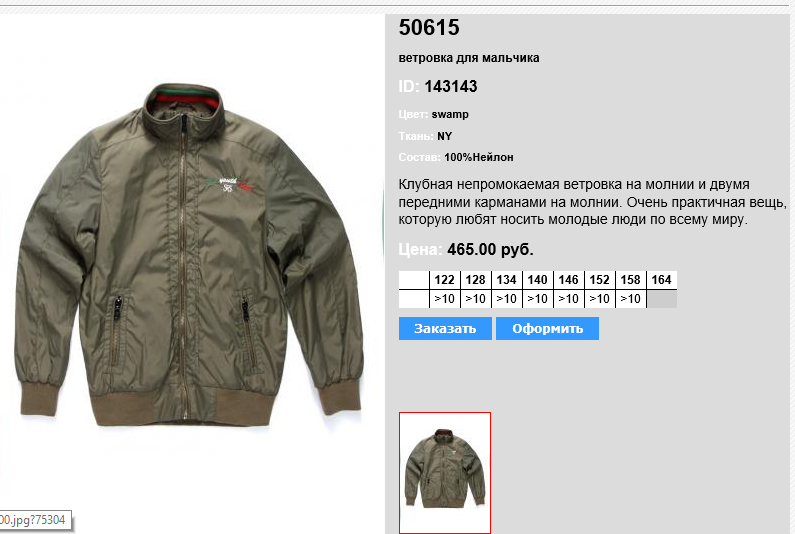Select size 146 header cell
The width and height of the screenshot is (795, 534).
(x=568, y=280)
